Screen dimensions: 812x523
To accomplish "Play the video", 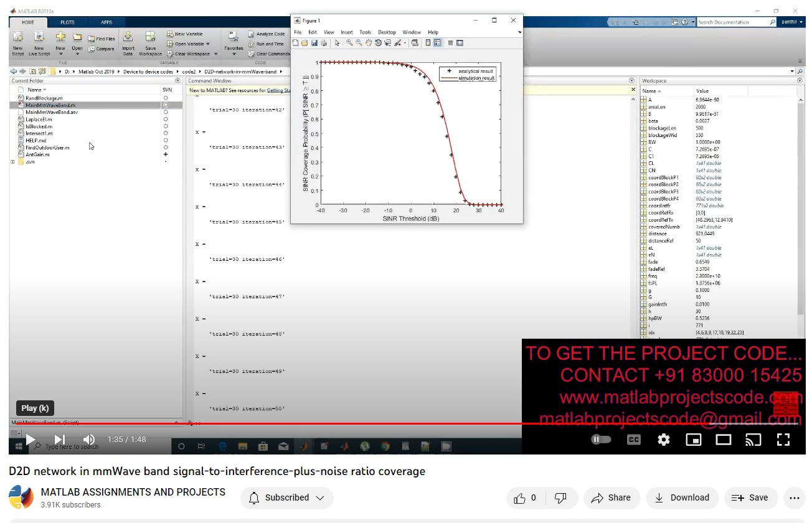I will click(30, 440).
